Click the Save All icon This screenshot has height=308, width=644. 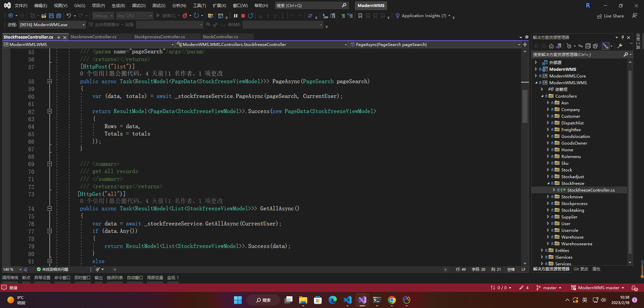[59, 15]
